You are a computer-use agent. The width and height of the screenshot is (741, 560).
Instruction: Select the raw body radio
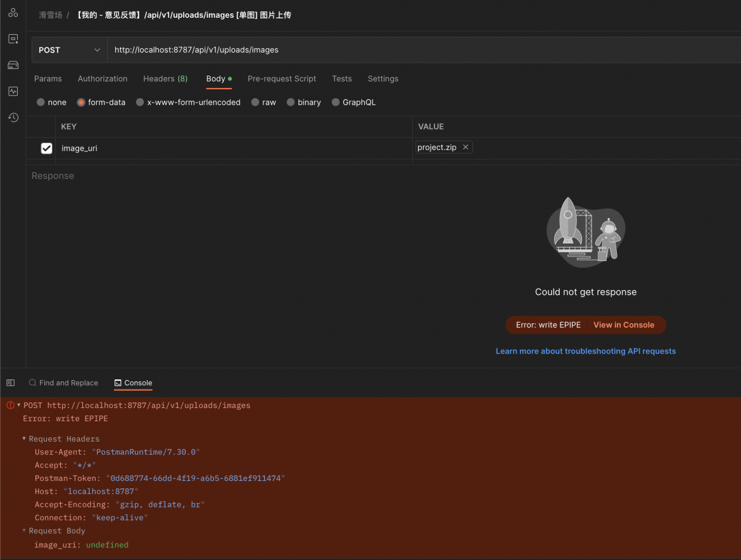(255, 102)
